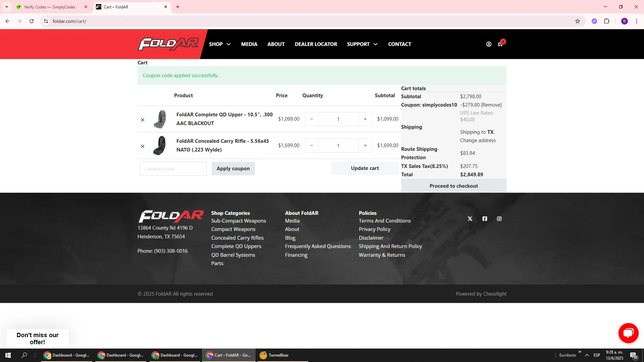The image size is (644, 362).
Task: Remove FoldAR Concealed Carry Rifle from cart
Action: 143,146
